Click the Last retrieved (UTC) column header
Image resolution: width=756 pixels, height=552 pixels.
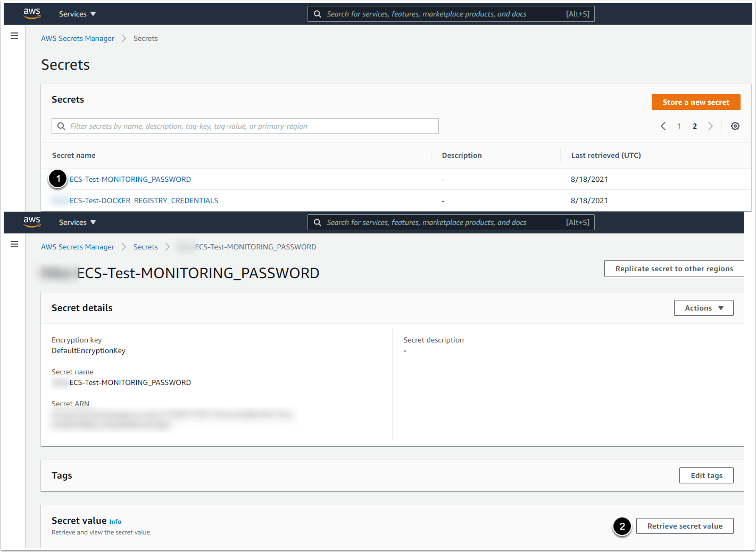[x=606, y=155]
